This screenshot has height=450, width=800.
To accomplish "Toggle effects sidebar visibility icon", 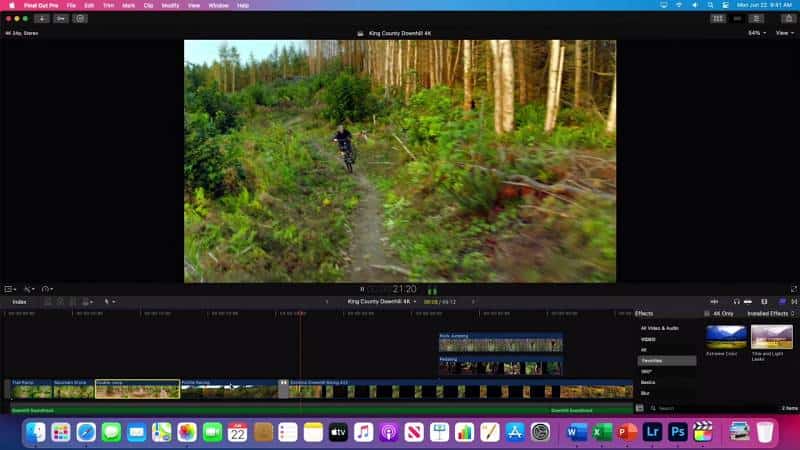I will click(639, 408).
